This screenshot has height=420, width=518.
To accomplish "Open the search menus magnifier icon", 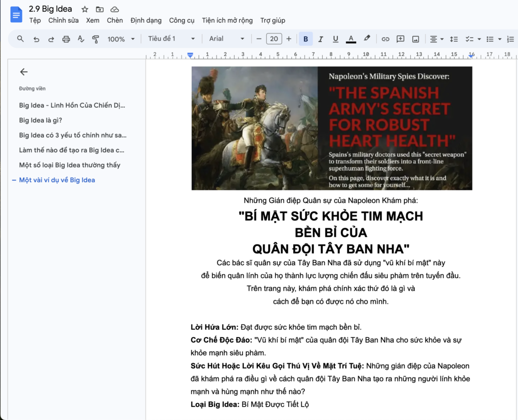I will [20, 39].
